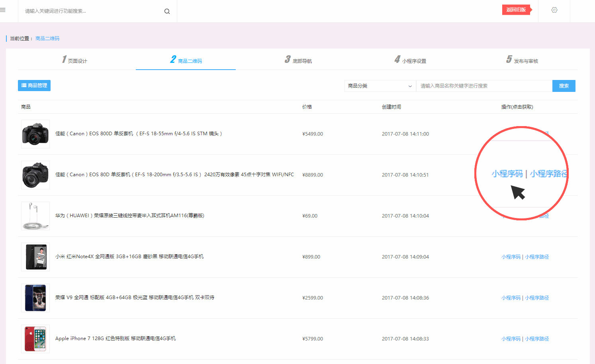Image resolution: width=595 pixels, height=364 pixels.
Task: Expand the 商品分类 dropdown
Action: coord(380,86)
